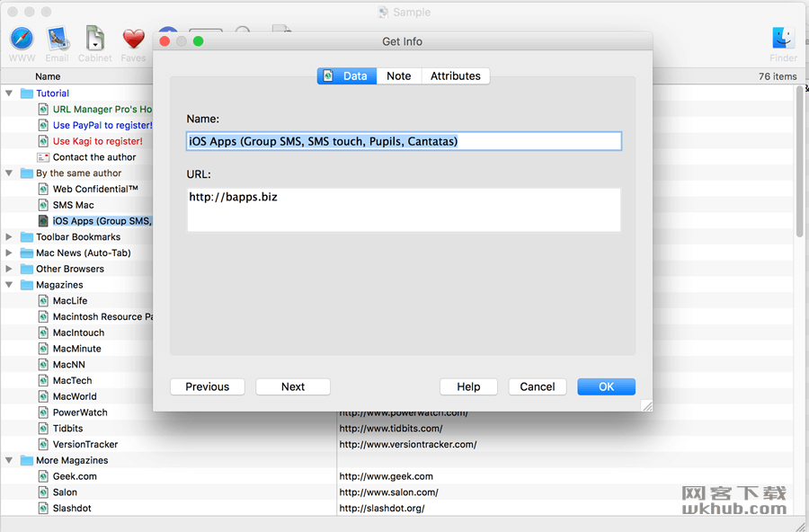Select the http://www.salon.com/ URL cell
This screenshot has height=532, width=809.
coord(388,492)
